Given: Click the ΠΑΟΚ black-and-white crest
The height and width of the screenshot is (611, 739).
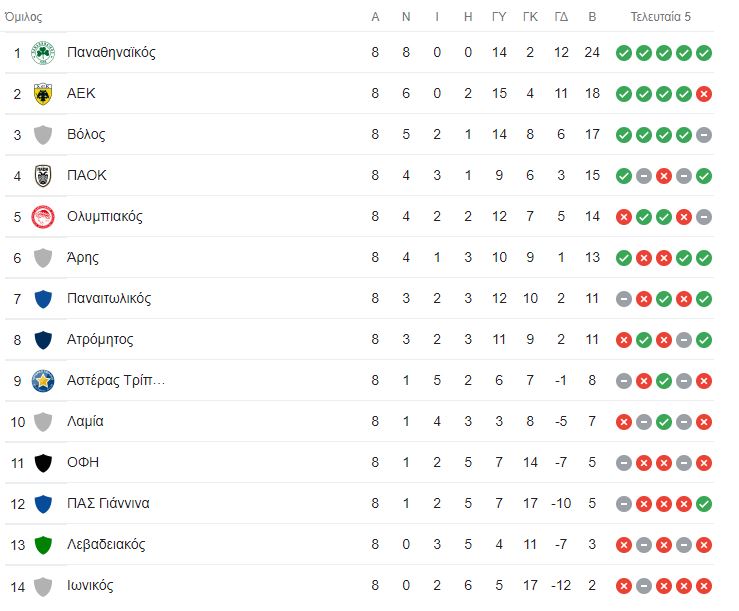Looking at the screenshot, I should pos(43,175).
